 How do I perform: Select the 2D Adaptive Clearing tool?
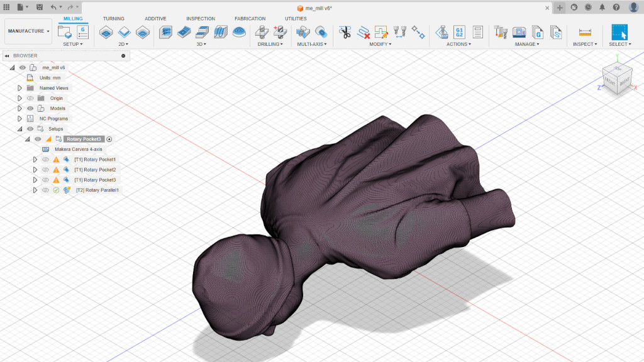pyautogui.click(x=106, y=32)
